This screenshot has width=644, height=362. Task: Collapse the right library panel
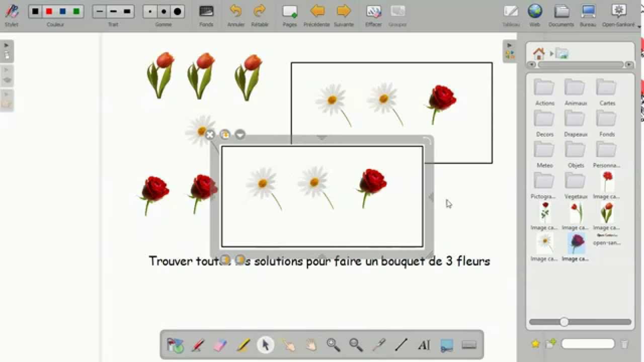[x=510, y=51]
